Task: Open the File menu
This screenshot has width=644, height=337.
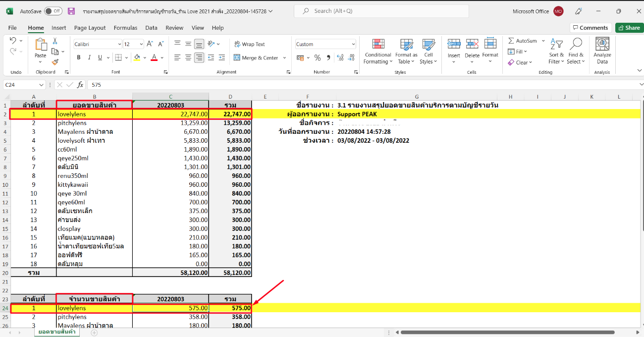Action: [x=12, y=28]
